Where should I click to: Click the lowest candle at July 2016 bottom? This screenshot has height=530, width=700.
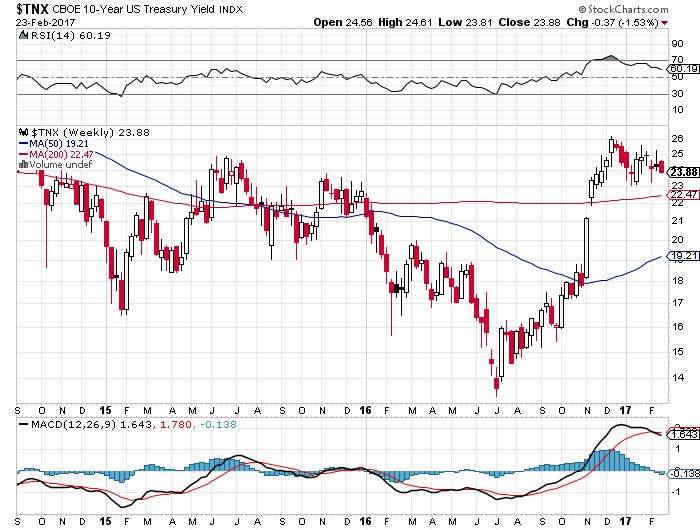[496, 384]
